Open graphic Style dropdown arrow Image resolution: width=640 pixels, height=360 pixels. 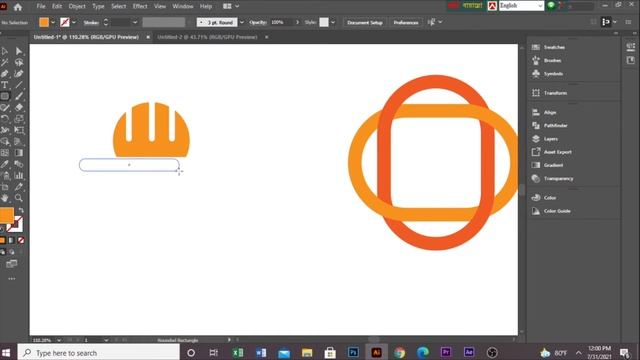333,22
